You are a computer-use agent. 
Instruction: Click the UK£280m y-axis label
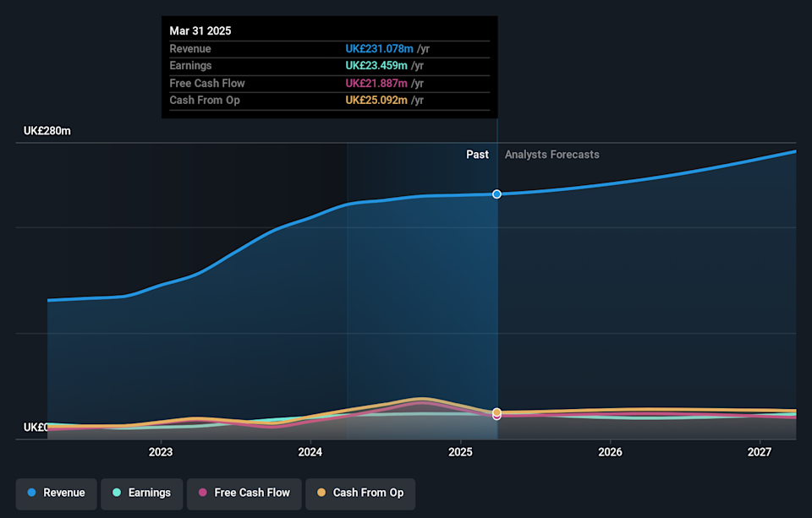[x=47, y=131]
